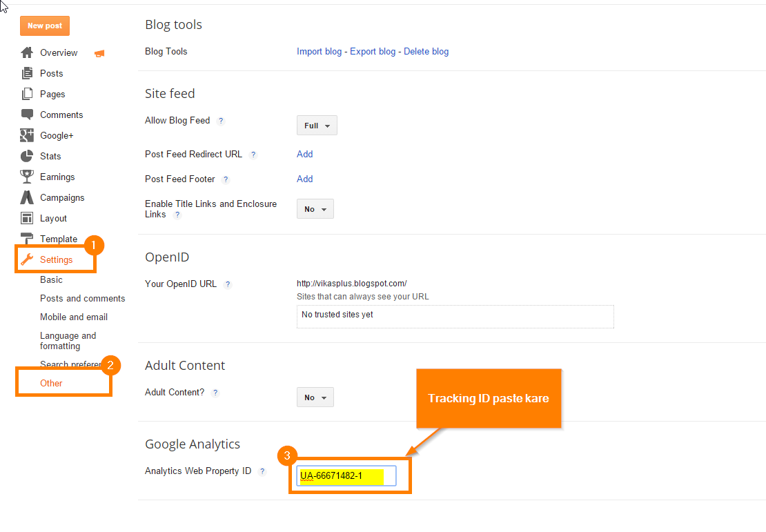The image size is (766, 532).
Task: Open Overview in the sidebar
Action: point(59,52)
